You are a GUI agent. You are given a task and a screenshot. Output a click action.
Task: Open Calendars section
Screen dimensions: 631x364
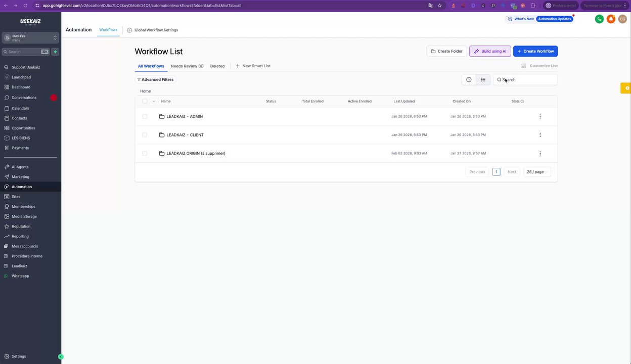(x=20, y=108)
